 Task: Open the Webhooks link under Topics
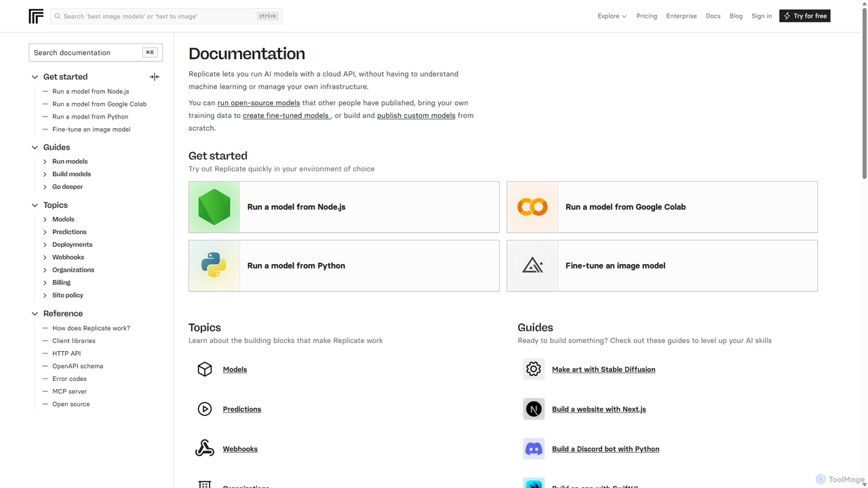(240, 449)
